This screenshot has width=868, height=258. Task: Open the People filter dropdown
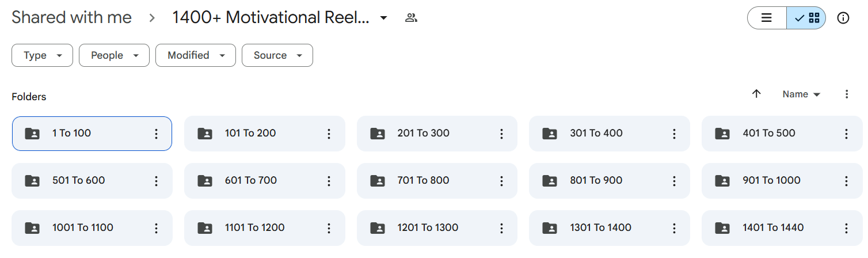coord(114,55)
